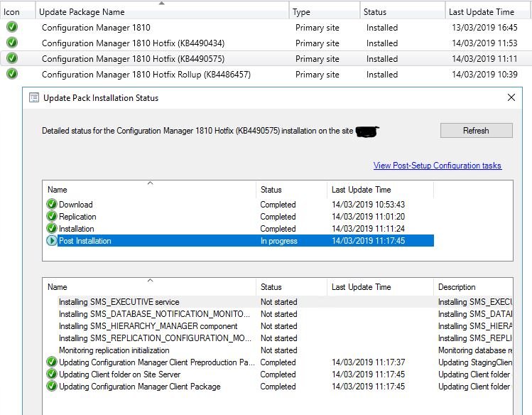
Task: Select Configuration Manager 1810 Hotfix Rollup (KB4486457)
Action: pos(146,75)
